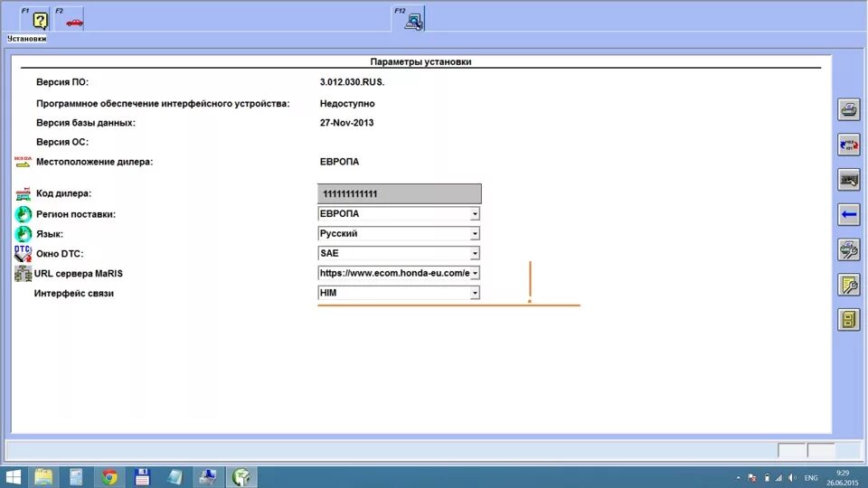Click the Honda dealer location icon
868x488 pixels.
click(23, 162)
